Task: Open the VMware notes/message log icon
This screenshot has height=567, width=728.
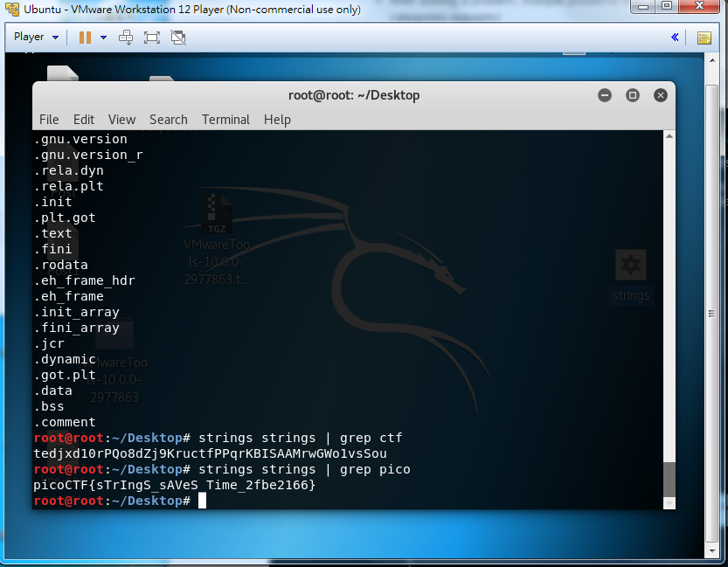Action: 704,38
